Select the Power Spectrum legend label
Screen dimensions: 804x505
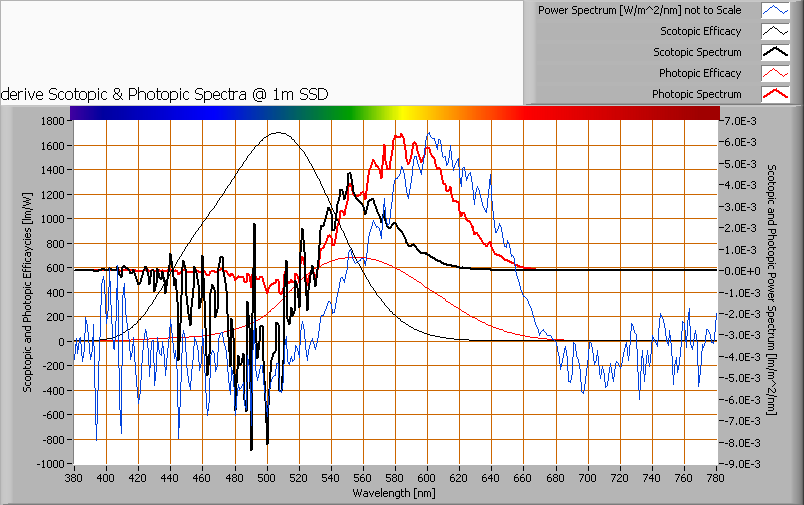640,10
